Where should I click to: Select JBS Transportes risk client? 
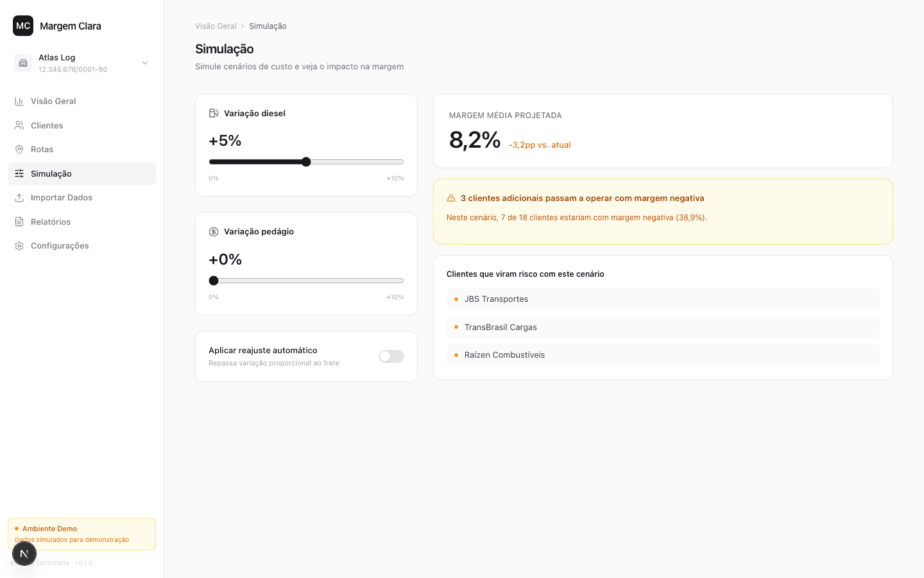coord(663,299)
